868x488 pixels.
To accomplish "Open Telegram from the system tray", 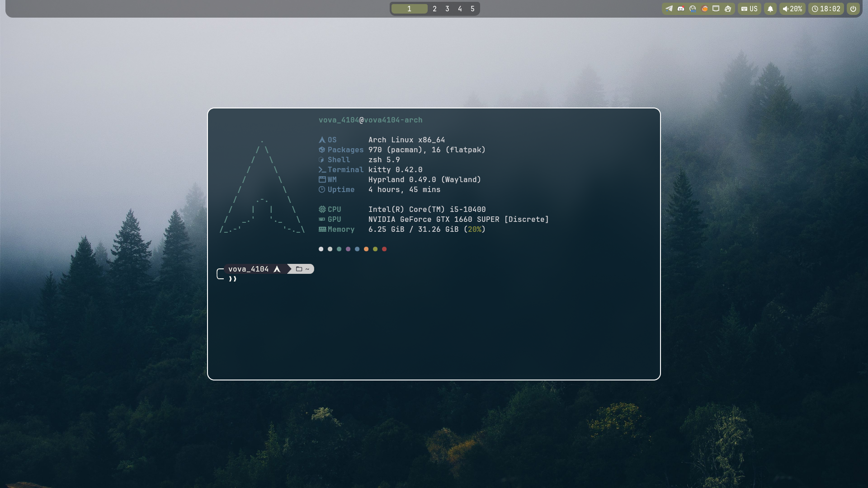I will tap(669, 9).
